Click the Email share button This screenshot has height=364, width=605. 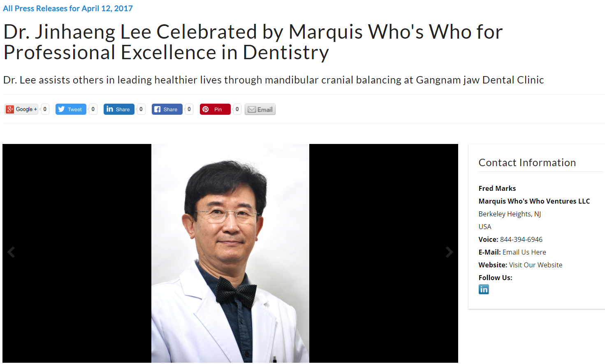coord(260,109)
